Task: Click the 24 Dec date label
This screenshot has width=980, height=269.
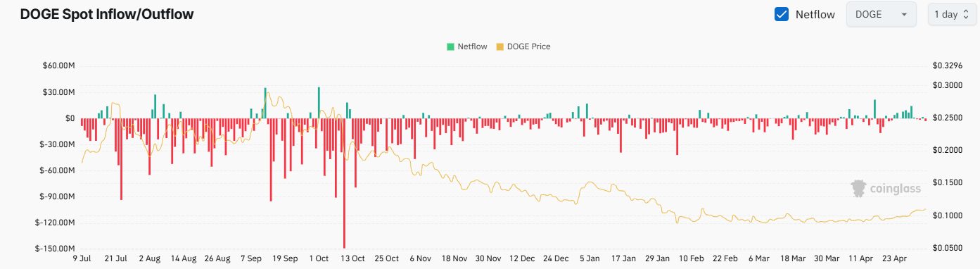Action: 556,259
